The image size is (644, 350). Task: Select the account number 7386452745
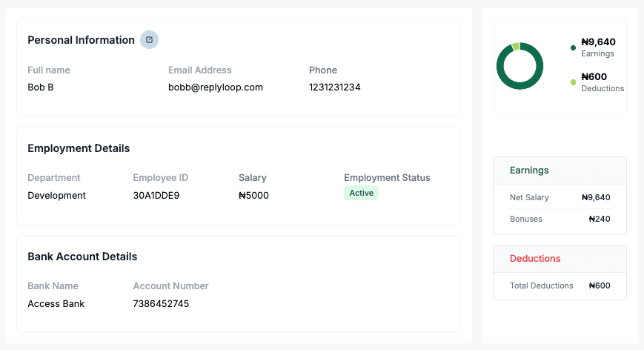pos(161,304)
